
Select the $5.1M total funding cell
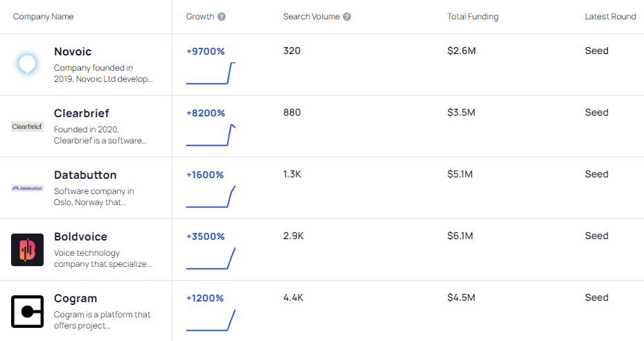[460, 174]
